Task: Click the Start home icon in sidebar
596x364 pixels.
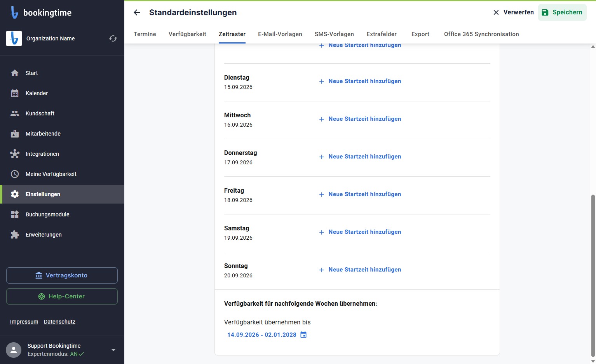Action: (15, 73)
